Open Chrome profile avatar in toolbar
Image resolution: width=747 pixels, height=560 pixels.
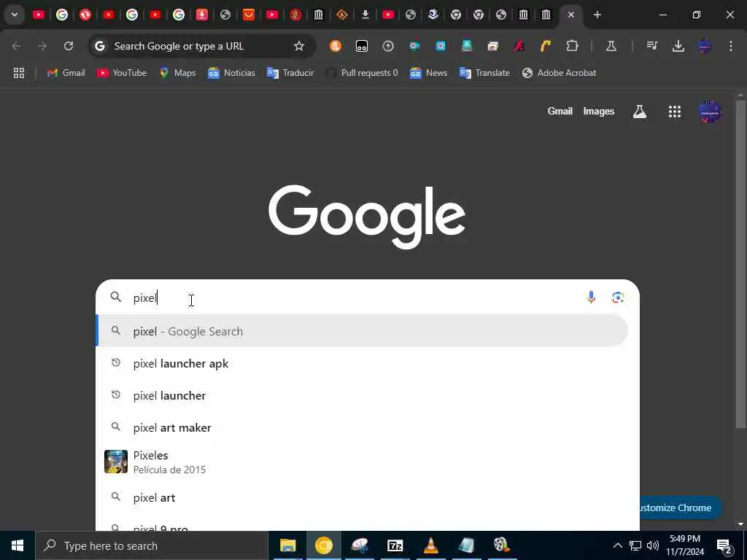pos(705,46)
